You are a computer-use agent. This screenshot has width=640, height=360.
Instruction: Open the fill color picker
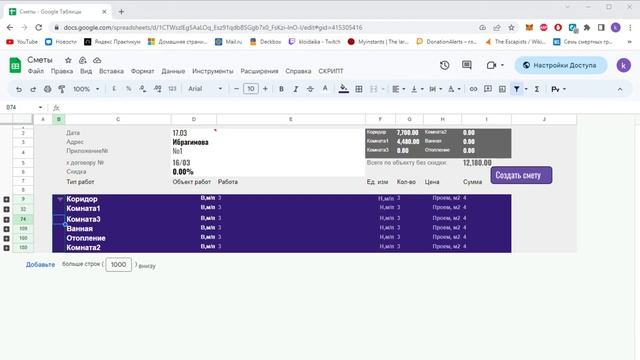[344, 89]
